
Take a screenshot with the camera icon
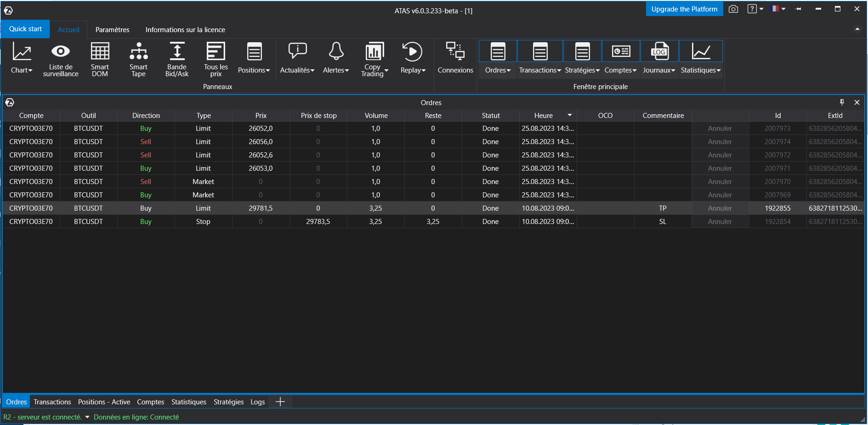click(x=733, y=9)
